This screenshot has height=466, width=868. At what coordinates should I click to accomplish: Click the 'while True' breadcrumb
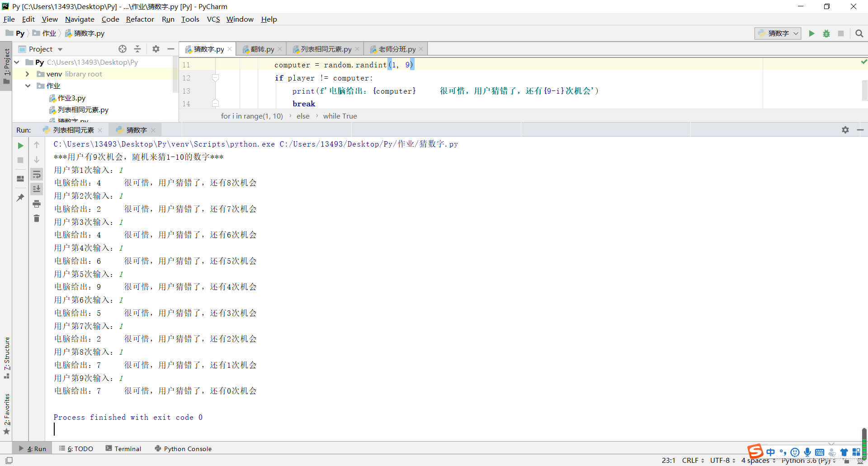340,116
